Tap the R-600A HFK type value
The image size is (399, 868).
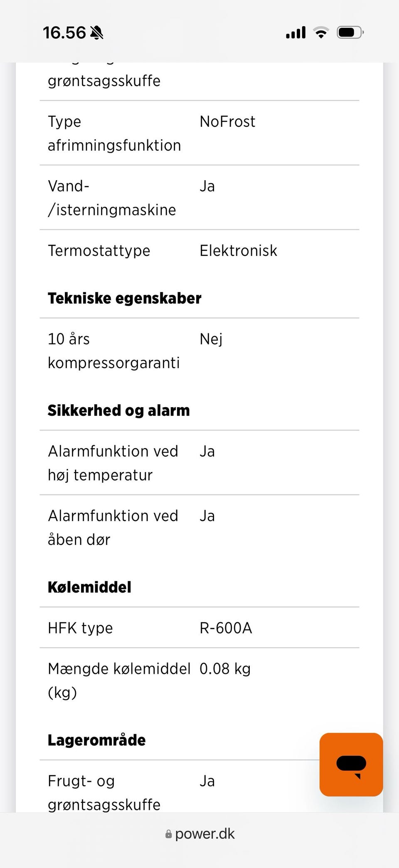click(226, 628)
